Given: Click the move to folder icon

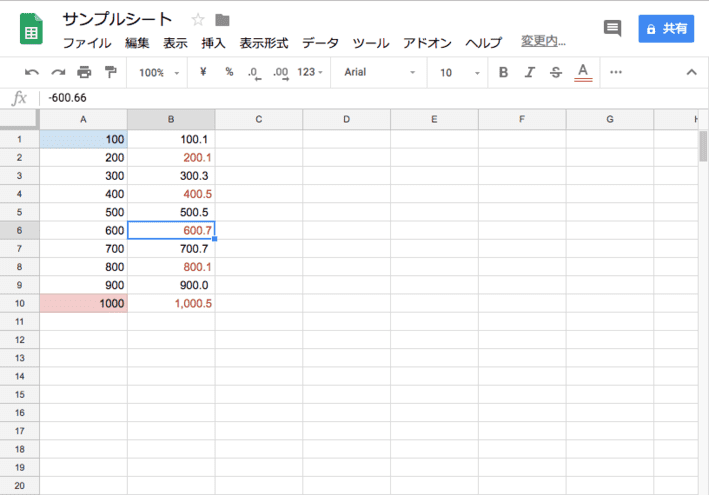Looking at the screenshot, I should [x=222, y=20].
